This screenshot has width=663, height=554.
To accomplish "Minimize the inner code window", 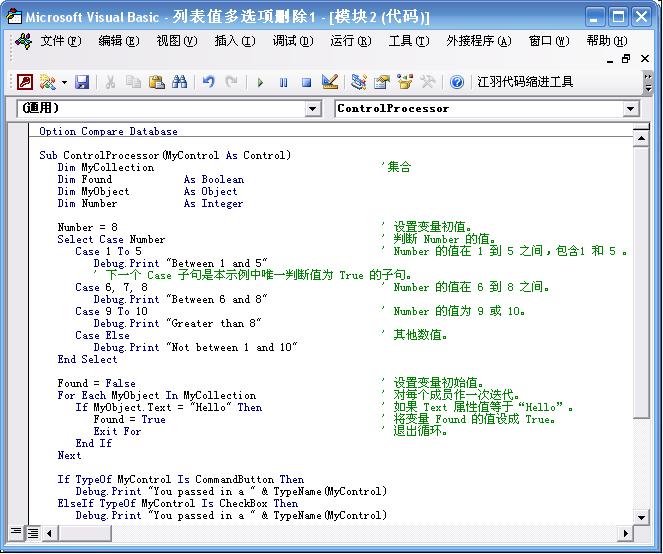I will click(x=610, y=60).
